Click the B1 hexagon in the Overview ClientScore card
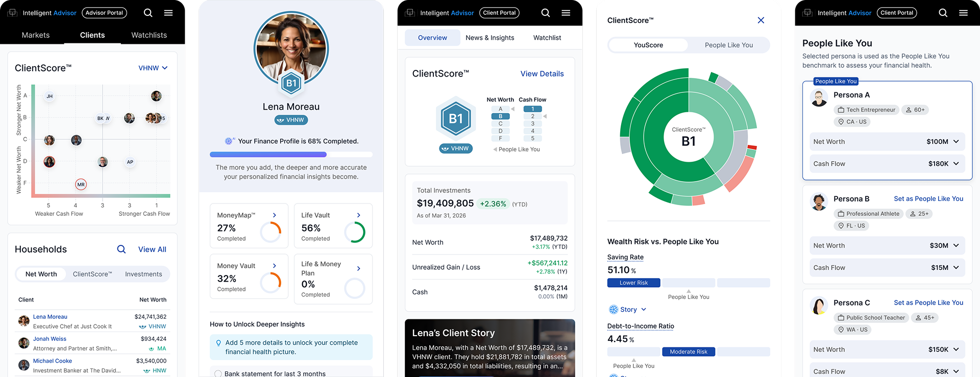 pos(456,119)
